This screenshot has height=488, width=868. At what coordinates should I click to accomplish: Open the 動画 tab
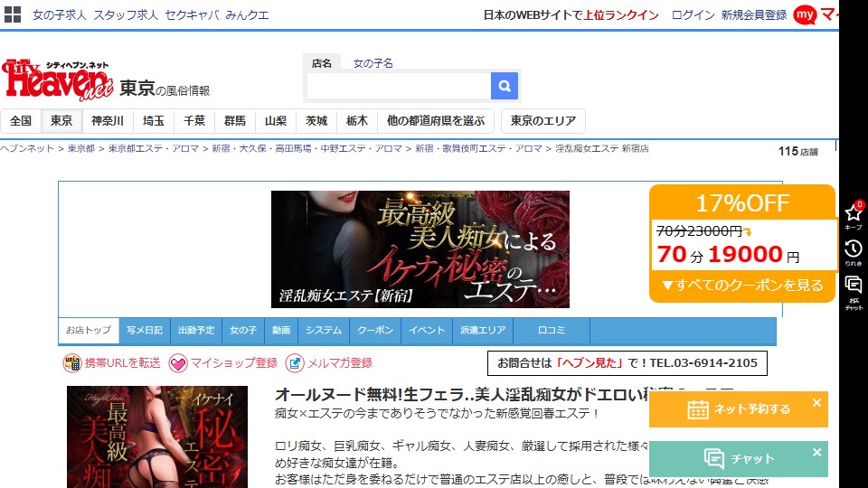(x=281, y=331)
